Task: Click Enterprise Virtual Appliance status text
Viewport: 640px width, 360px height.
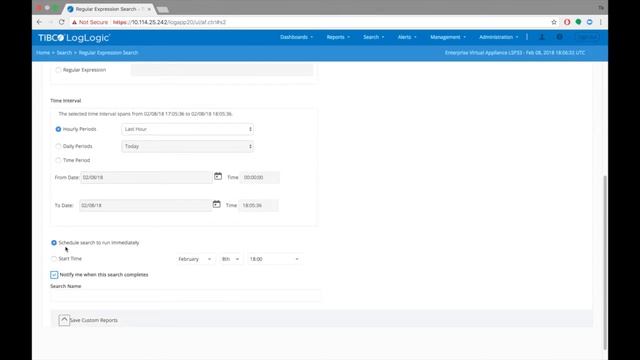Action: [x=515, y=53]
